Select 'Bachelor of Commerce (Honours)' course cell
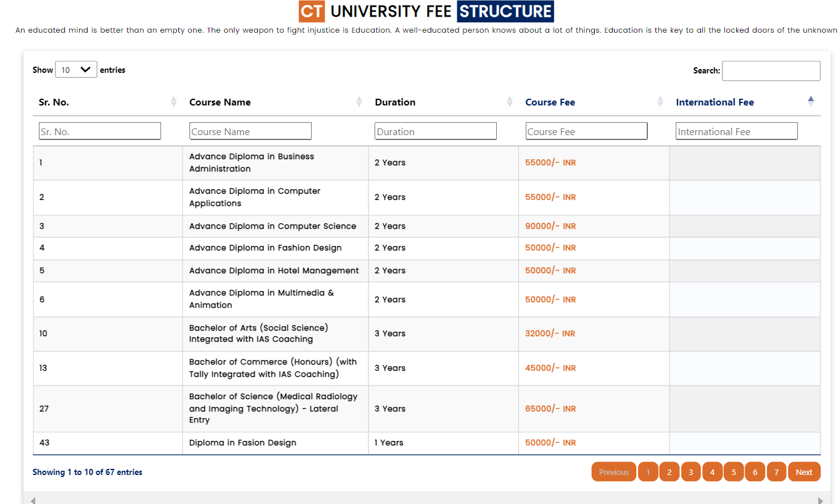 point(275,368)
